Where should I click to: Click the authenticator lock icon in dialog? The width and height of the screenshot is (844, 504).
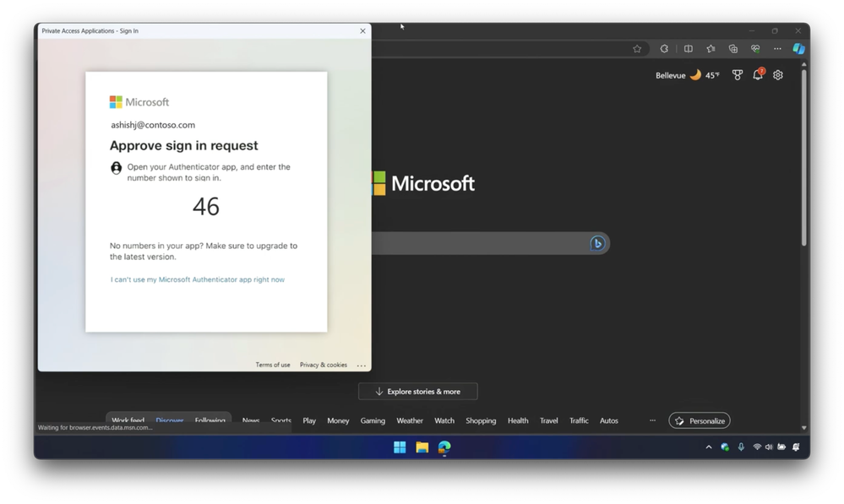pos(116,168)
